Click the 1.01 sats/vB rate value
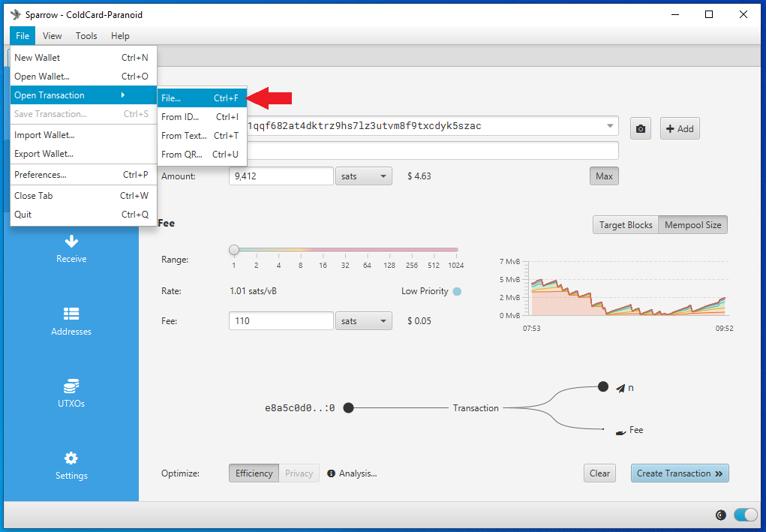This screenshot has height=532, width=766. pos(253,291)
